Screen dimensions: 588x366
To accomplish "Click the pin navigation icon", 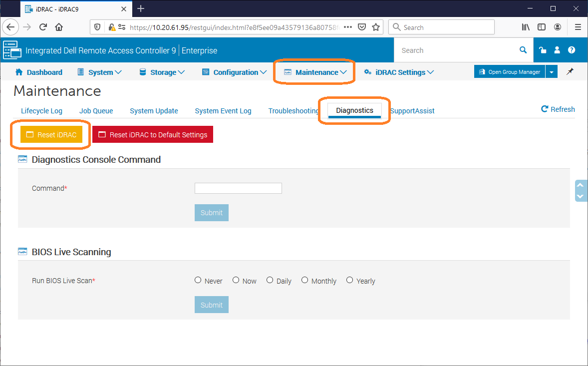I will tap(570, 71).
